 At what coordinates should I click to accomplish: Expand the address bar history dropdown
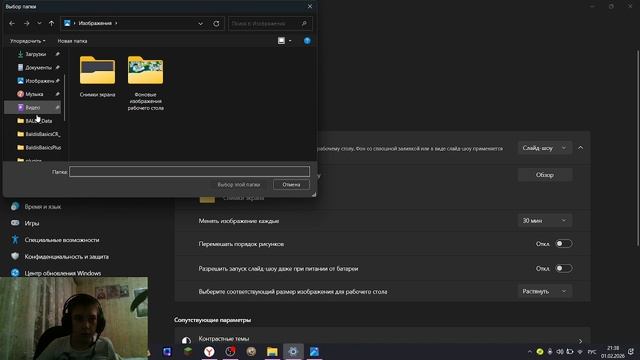200,24
